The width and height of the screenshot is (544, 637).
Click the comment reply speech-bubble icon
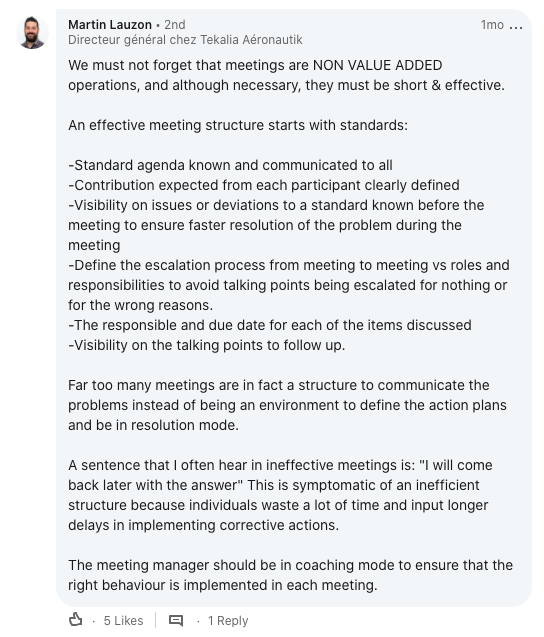point(176,620)
